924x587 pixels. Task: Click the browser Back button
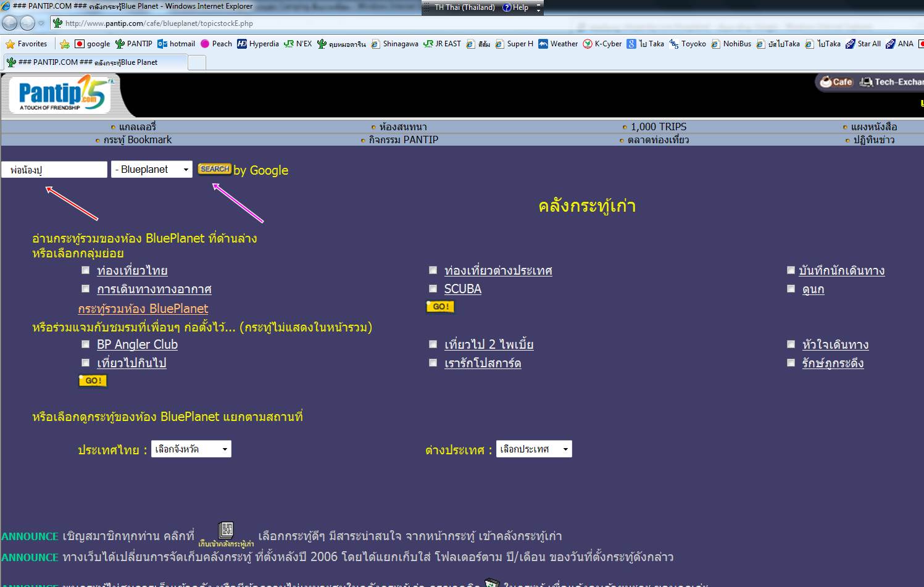pos(9,23)
